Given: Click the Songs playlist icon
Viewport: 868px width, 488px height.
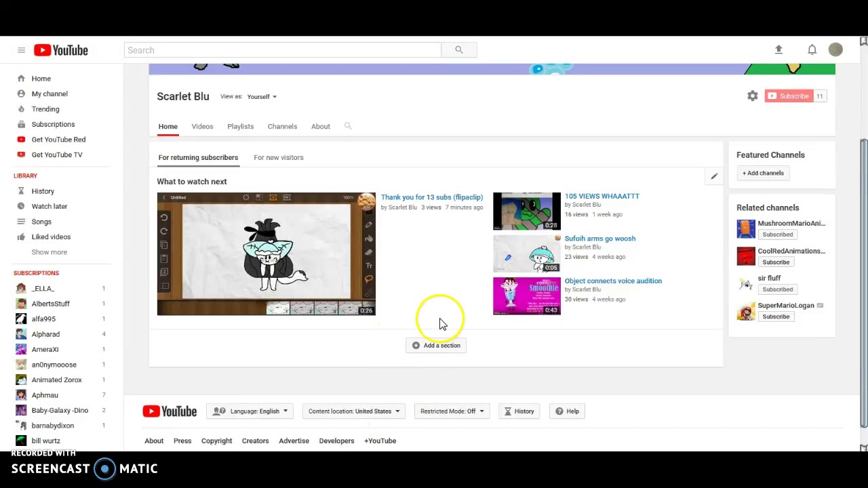Looking at the screenshot, I should tap(21, 222).
